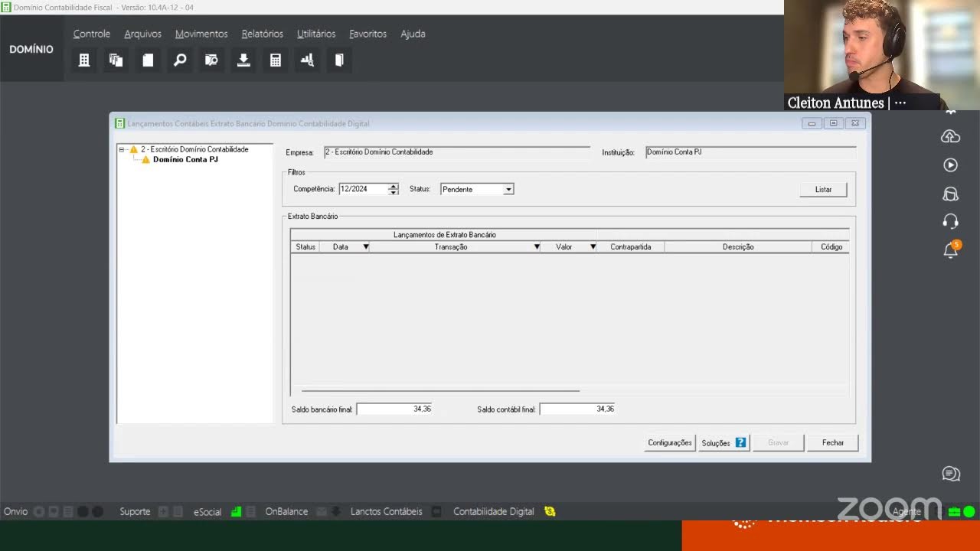The height and width of the screenshot is (551, 980).
Task: Click the Listar button
Action: tap(823, 189)
